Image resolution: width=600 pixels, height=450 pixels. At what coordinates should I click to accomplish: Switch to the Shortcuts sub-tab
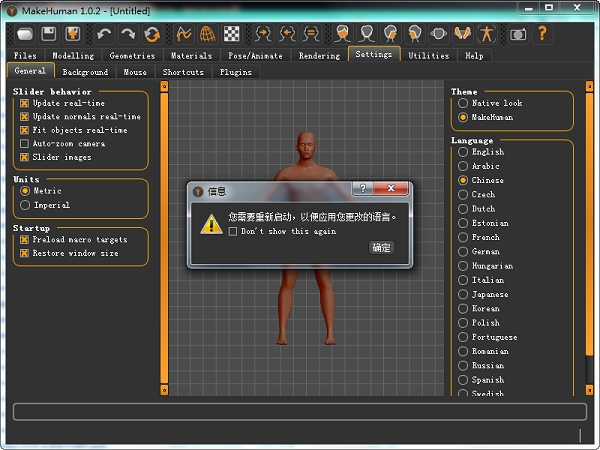click(x=183, y=72)
